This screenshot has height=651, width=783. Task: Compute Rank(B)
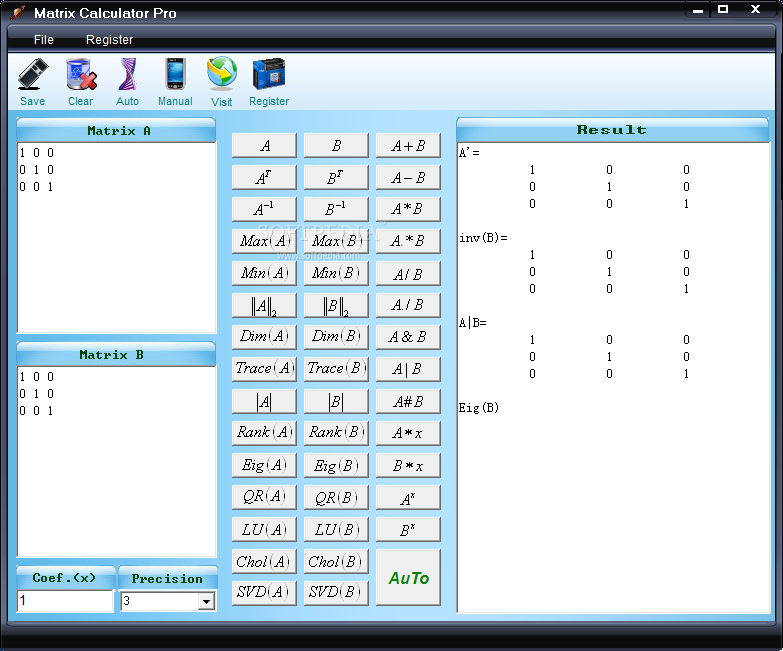pos(336,433)
